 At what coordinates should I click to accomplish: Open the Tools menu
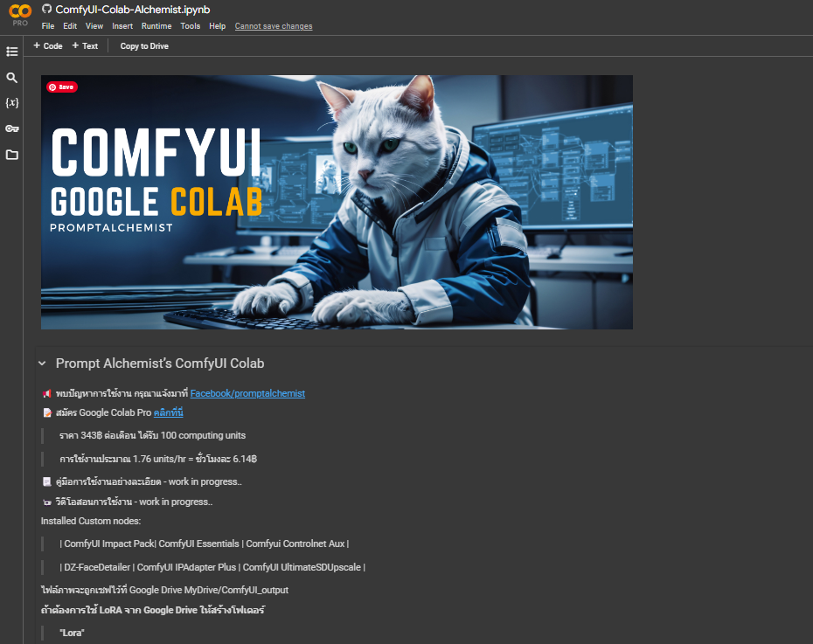coord(191,26)
